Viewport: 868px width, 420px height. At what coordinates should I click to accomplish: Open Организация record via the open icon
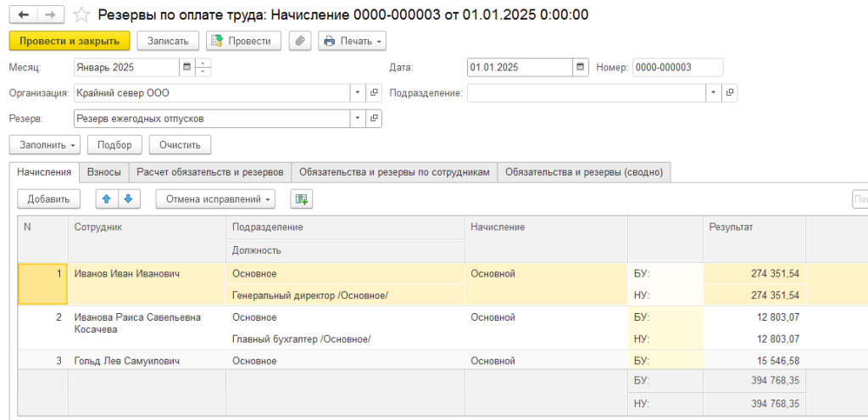tap(374, 92)
